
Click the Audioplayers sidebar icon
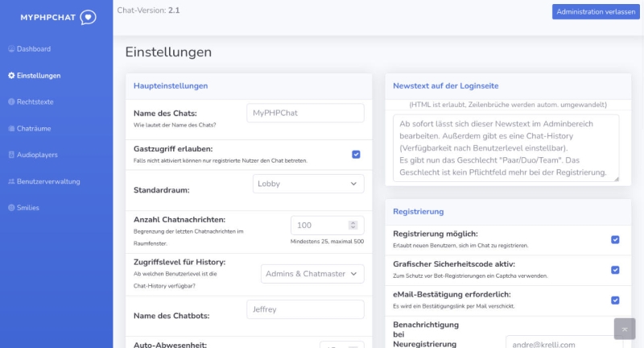pyautogui.click(x=11, y=155)
